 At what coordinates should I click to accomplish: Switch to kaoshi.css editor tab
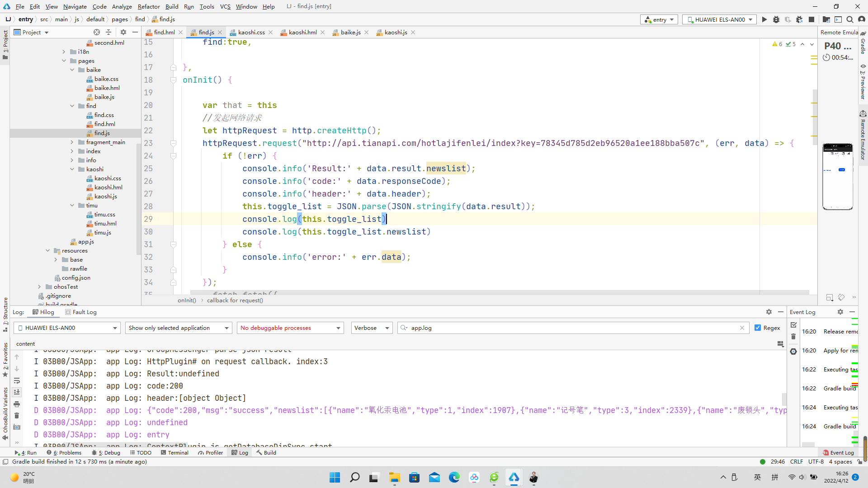[x=251, y=32]
